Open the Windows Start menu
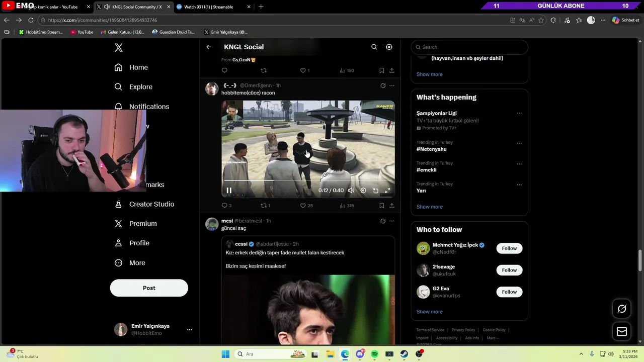Viewport: 644px width, 362px height. pyautogui.click(x=225, y=354)
